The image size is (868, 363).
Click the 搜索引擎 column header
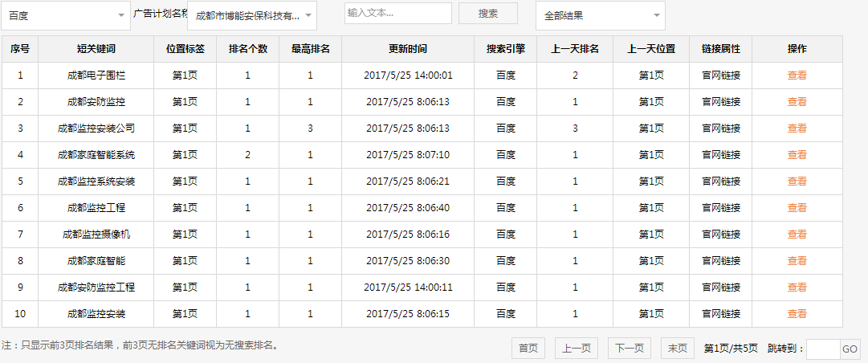point(505,49)
